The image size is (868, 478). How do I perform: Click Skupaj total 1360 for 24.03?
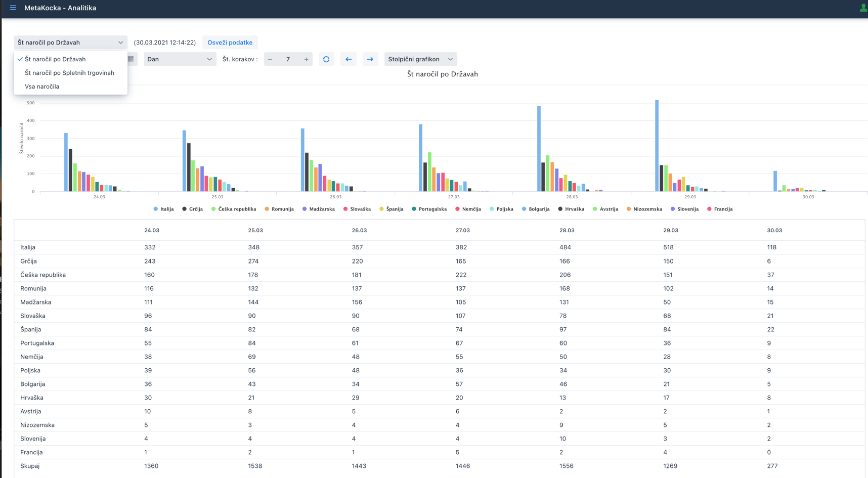click(x=151, y=466)
